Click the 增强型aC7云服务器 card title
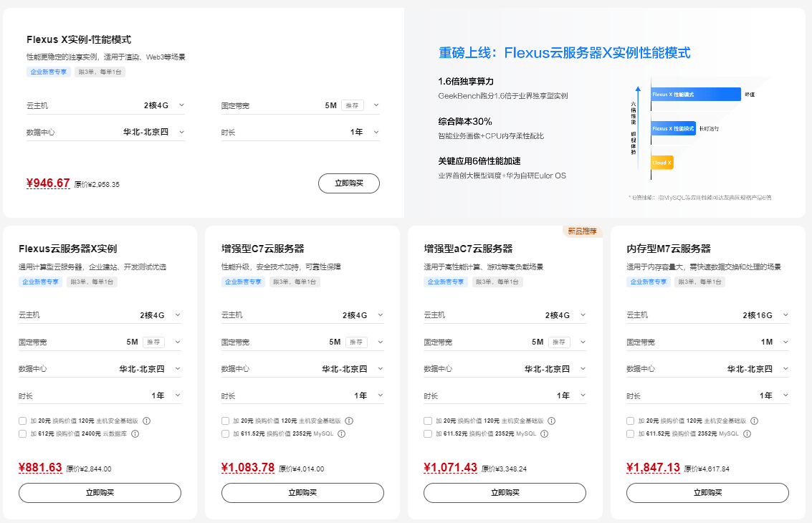This screenshot has width=812, height=523. click(x=468, y=249)
